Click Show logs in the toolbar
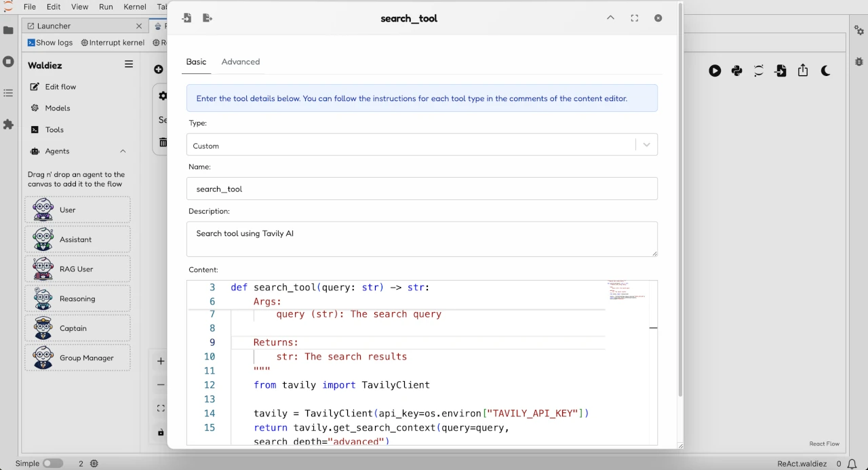Viewport: 868px width, 470px height. 50,42
